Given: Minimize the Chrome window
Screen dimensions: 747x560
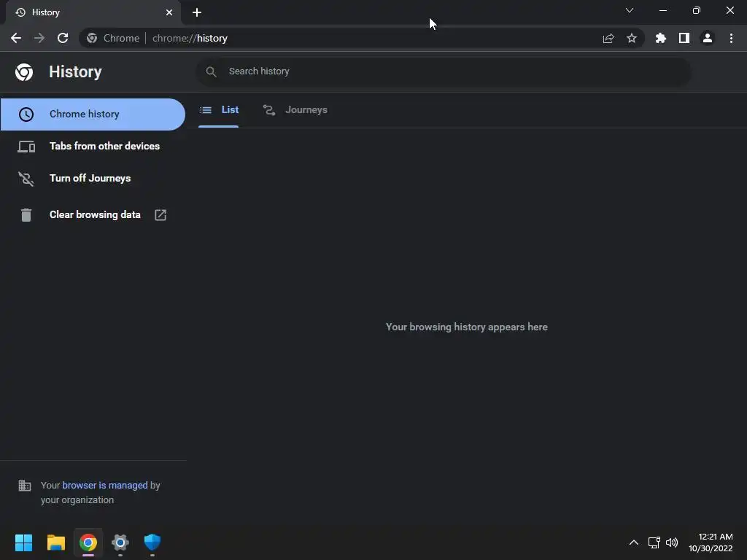Looking at the screenshot, I should point(663,10).
